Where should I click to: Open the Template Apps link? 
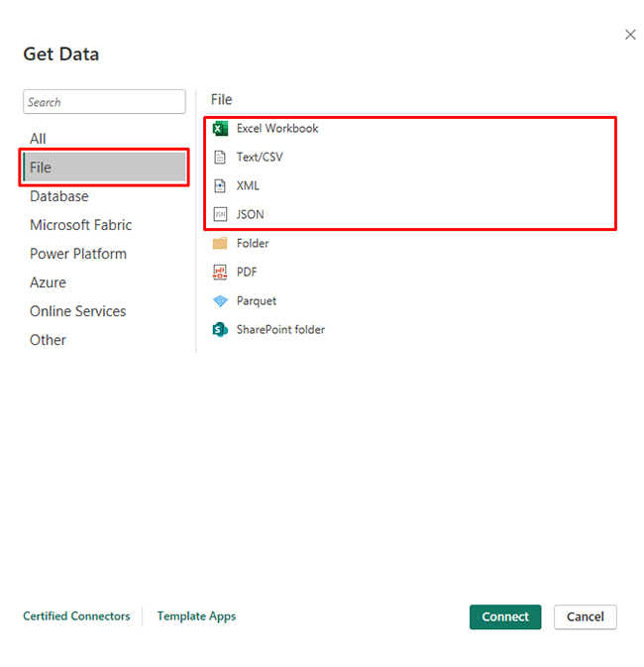196,616
